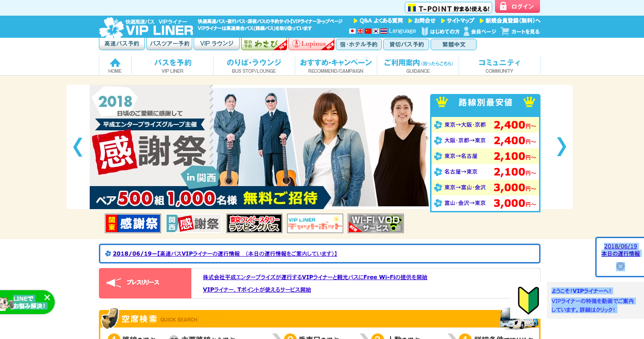The image size is (644, 339).
Task: Open the わさび lodging tab
Action: (264, 44)
